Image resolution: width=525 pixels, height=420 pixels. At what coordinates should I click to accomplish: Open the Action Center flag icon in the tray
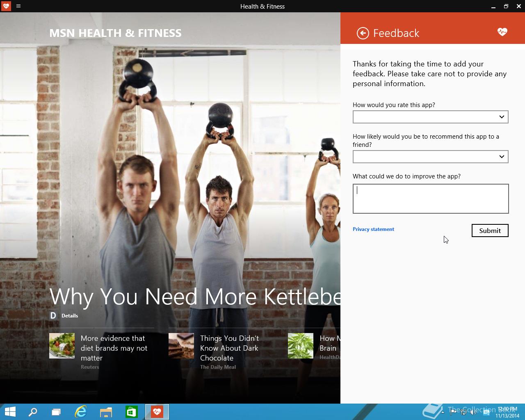point(453,412)
